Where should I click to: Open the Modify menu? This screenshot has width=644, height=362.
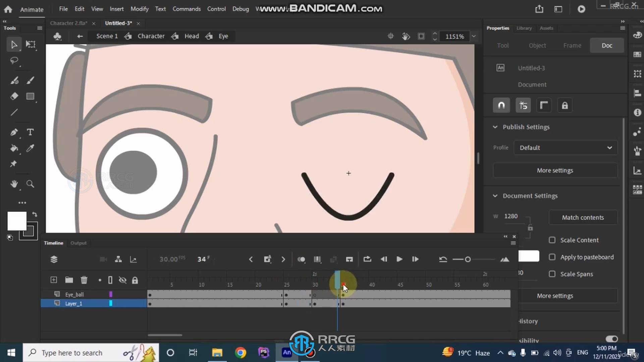[140, 9]
